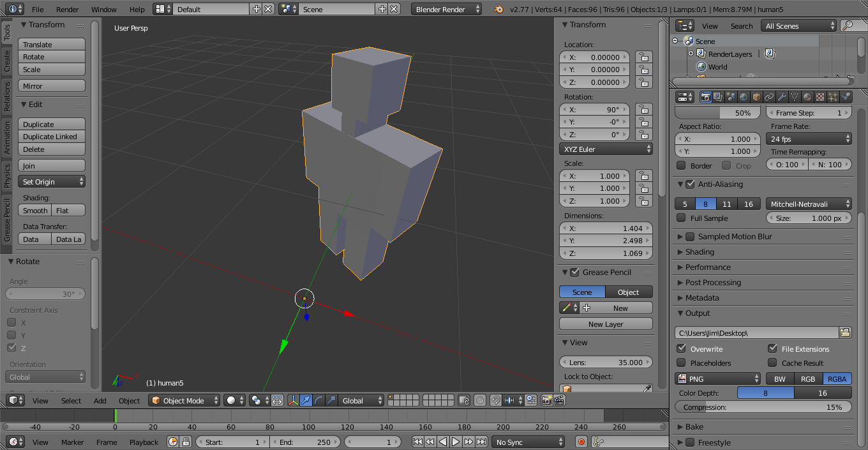Open the File menu
The image size is (868, 450).
click(x=38, y=10)
